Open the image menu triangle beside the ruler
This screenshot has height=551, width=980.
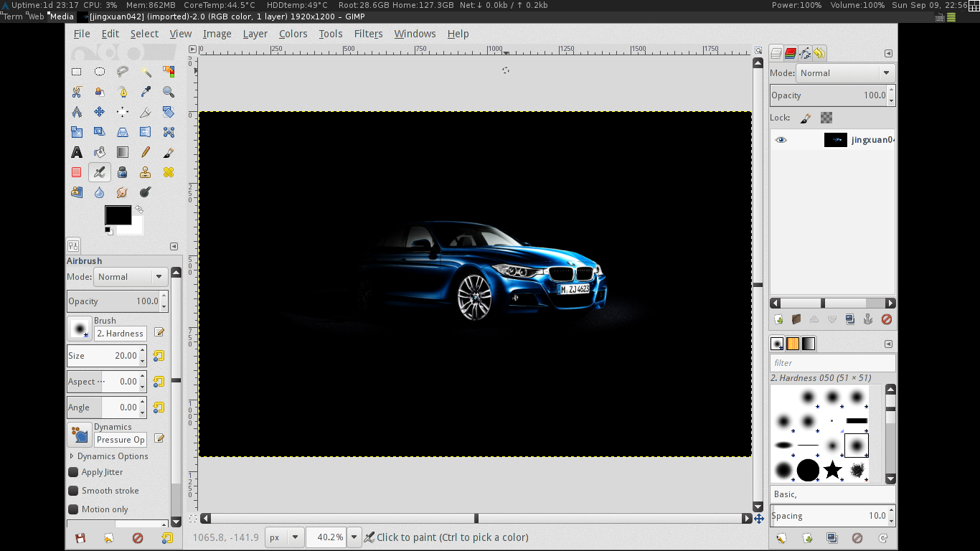192,50
